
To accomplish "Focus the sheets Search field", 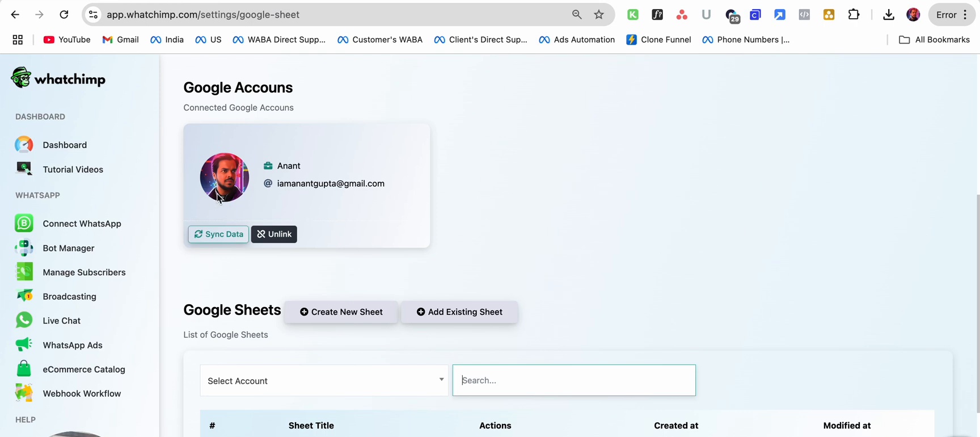I will (574, 380).
